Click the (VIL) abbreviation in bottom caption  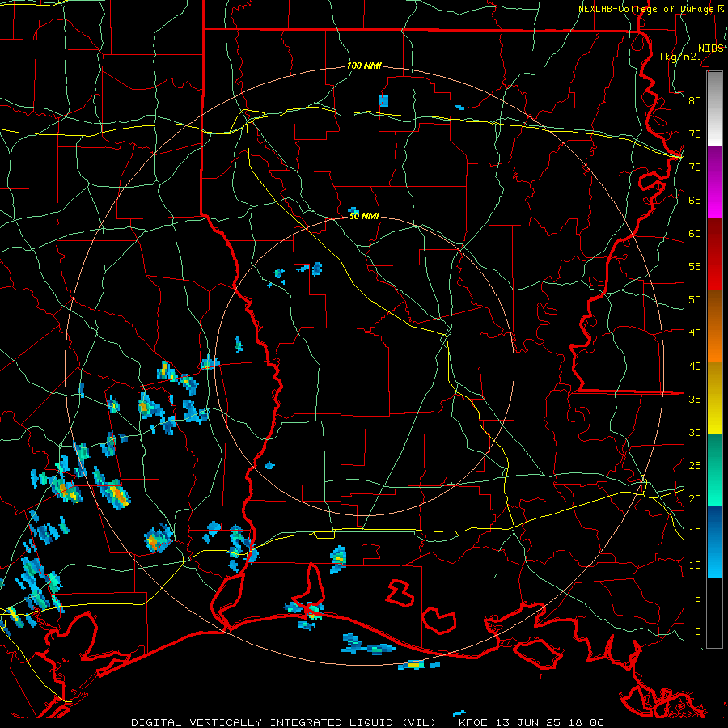pos(418,722)
